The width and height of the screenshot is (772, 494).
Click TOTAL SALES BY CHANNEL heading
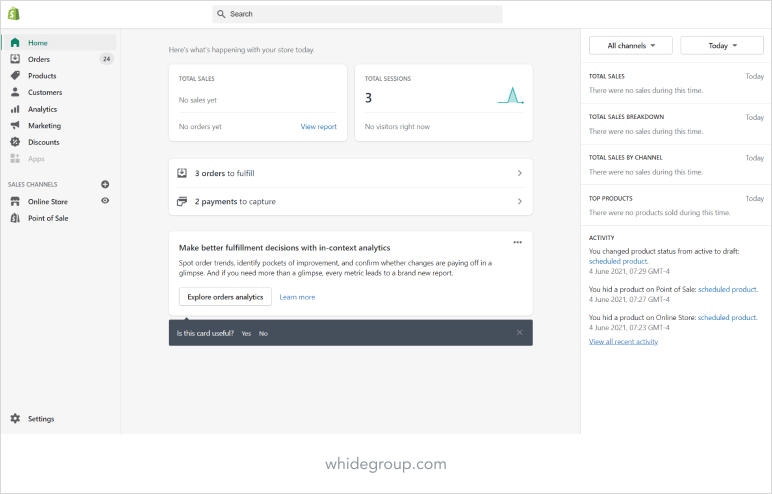625,158
